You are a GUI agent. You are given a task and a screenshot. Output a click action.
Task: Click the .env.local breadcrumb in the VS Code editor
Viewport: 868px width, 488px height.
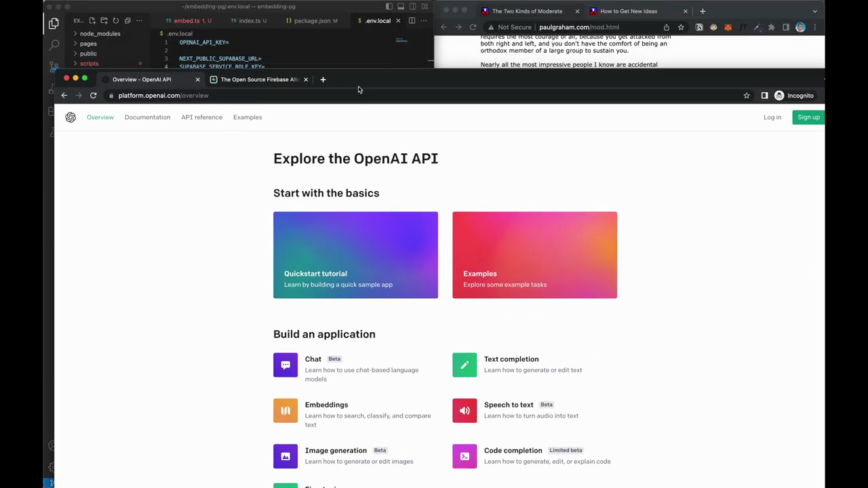(x=180, y=33)
